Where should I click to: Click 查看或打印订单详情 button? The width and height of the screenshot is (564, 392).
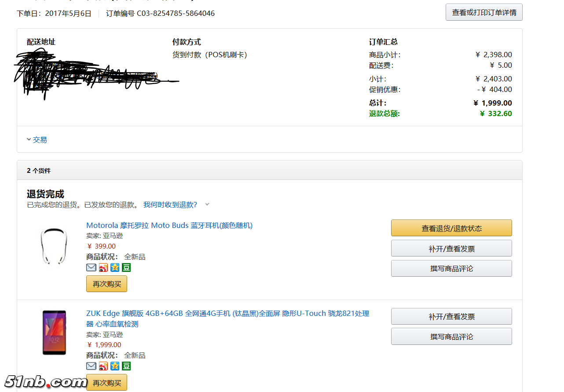[x=484, y=12]
